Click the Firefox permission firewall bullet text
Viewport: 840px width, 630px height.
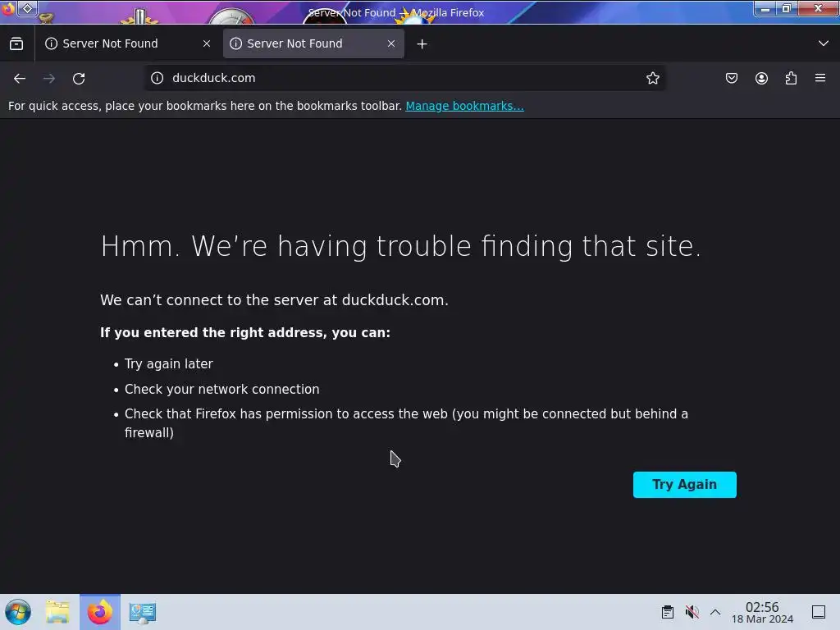(406, 423)
